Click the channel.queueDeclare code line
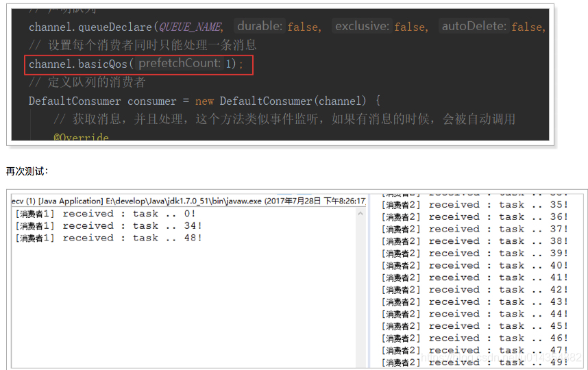588x370 pixels. pos(287,27)
